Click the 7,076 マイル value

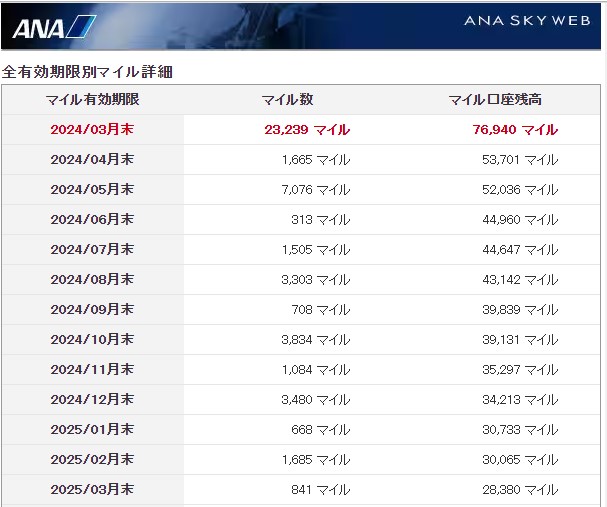click(315, 190)
